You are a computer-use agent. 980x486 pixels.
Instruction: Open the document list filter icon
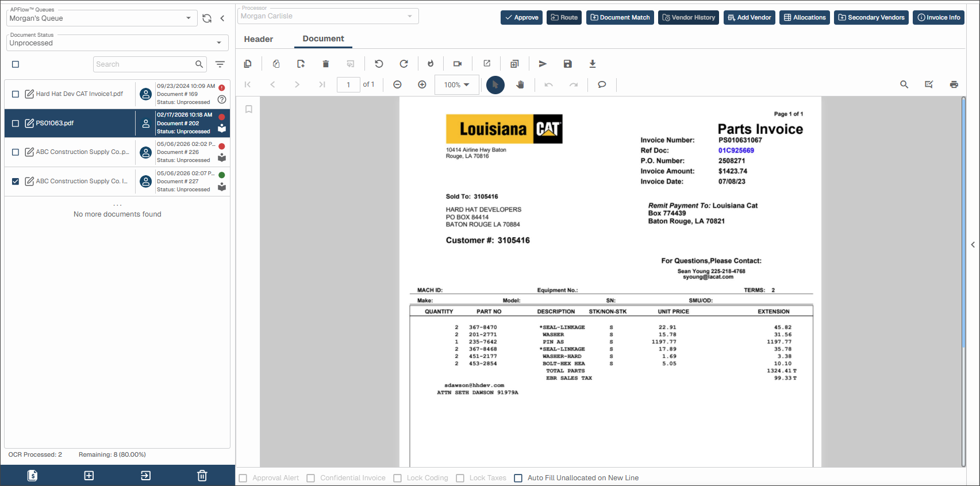pos(220,64)
